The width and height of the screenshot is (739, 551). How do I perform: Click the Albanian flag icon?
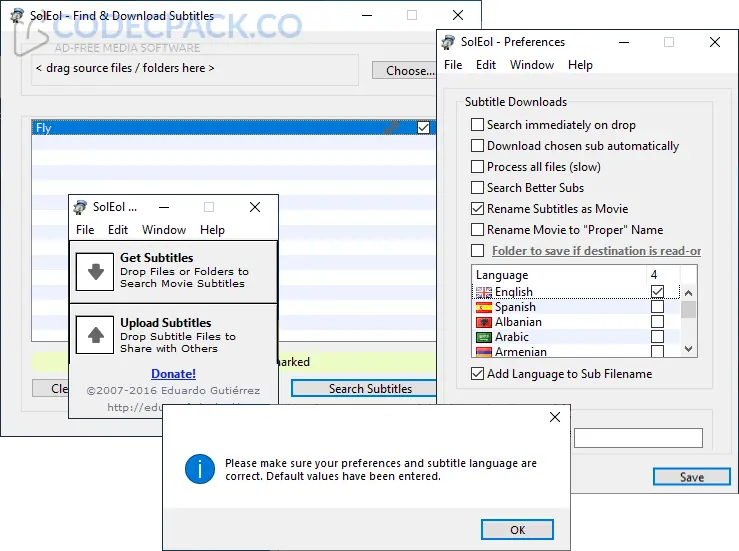484,322
